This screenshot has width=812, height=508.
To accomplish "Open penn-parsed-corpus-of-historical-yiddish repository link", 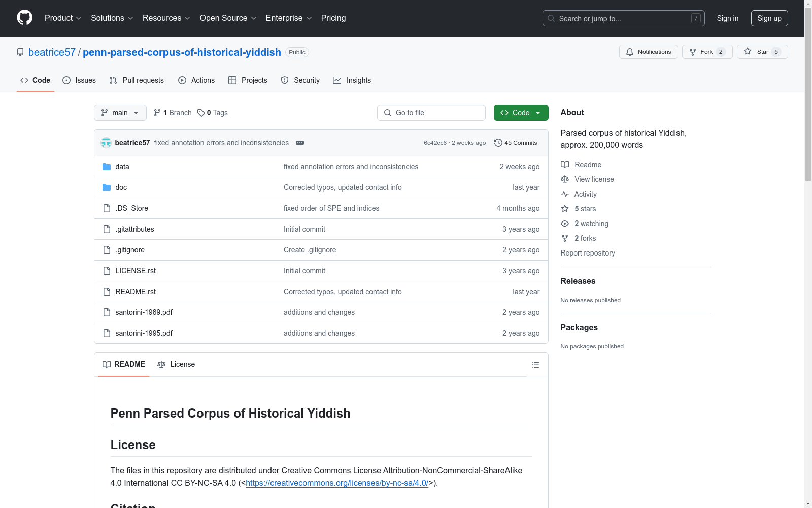I will pyautogui.click(x=182, y=52).
